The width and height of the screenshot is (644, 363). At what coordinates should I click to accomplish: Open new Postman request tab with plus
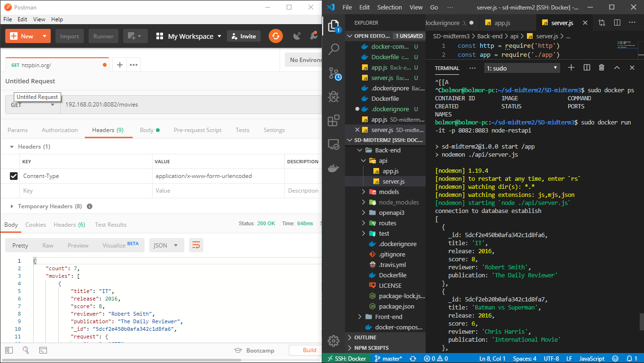point(120,65)
